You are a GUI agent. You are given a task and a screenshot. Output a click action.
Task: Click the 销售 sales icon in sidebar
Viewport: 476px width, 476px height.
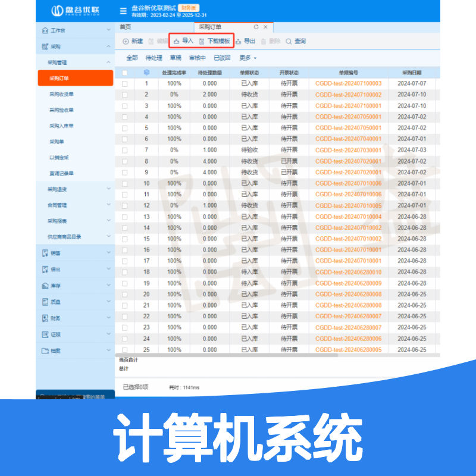[45, 253]
